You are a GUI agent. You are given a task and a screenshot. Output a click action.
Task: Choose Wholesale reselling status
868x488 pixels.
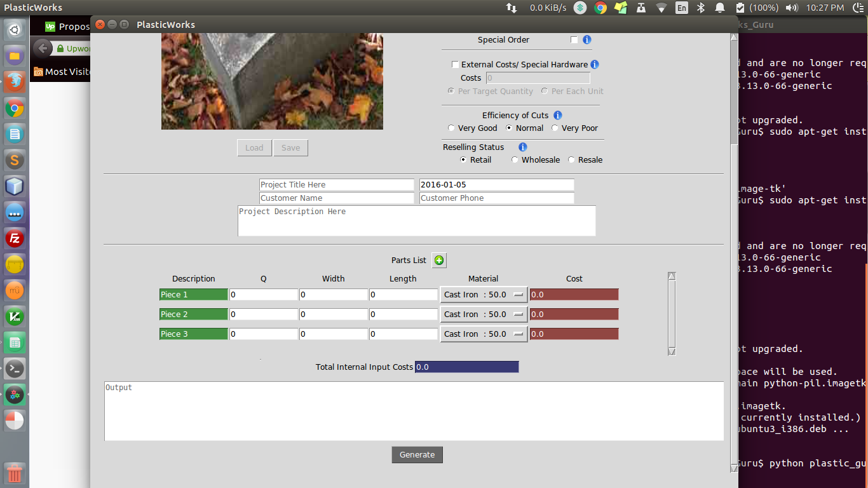[515, 160]
